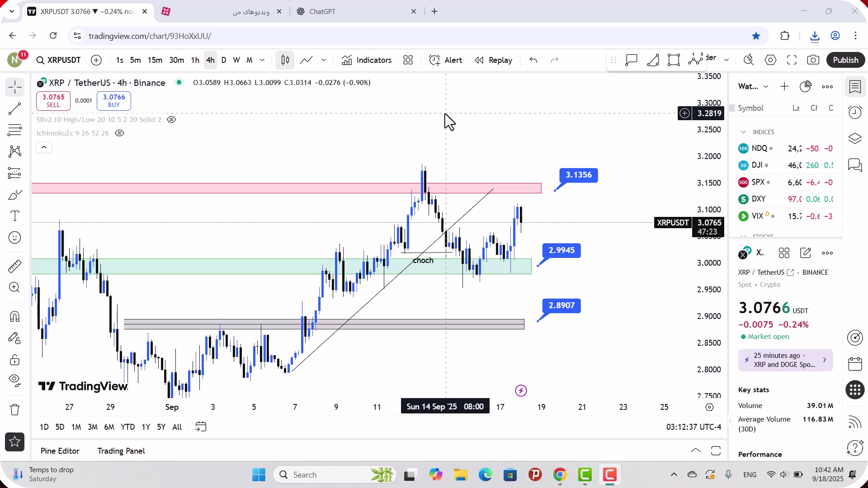Remove drawings with the trash icon
Image resolution: width=868 pixels, height=488 pixels.
(x=15, y=409)
